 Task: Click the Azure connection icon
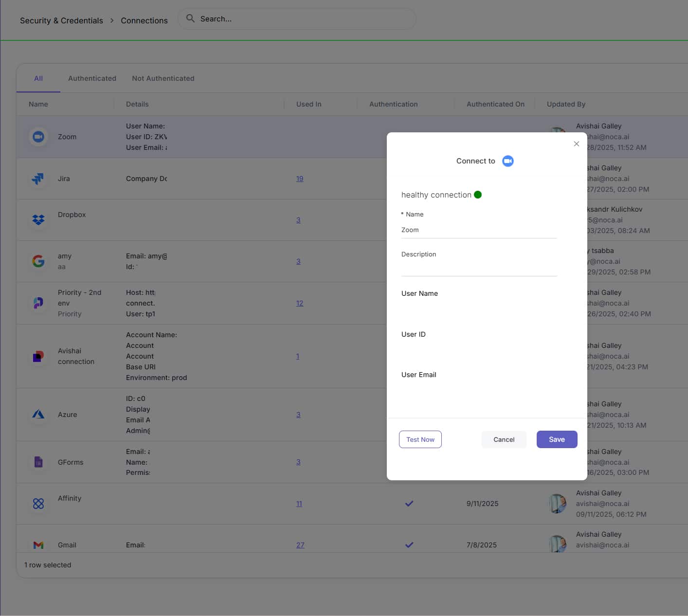[38, 415]
